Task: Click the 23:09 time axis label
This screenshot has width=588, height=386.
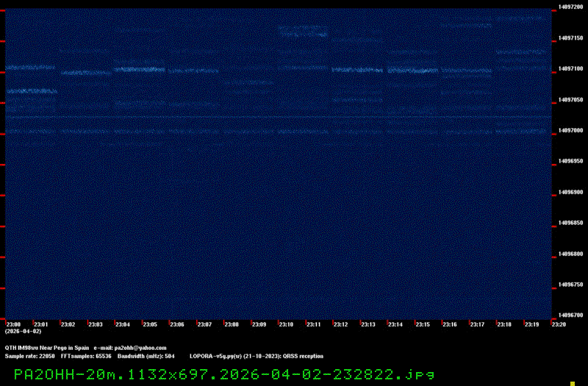Action: (x=259, y=324)
